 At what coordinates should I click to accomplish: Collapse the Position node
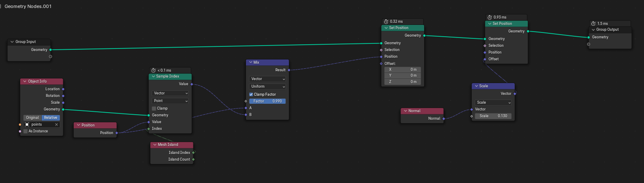tap(78, 125)
